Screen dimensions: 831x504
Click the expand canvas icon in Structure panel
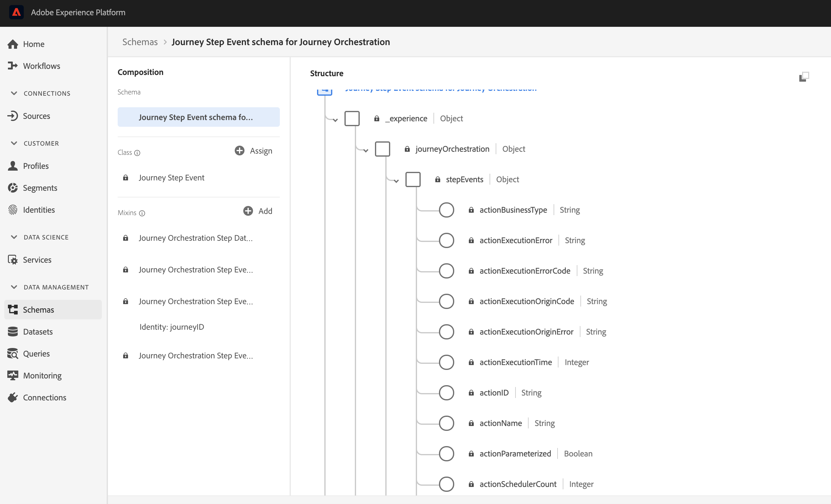pos(804,76)
